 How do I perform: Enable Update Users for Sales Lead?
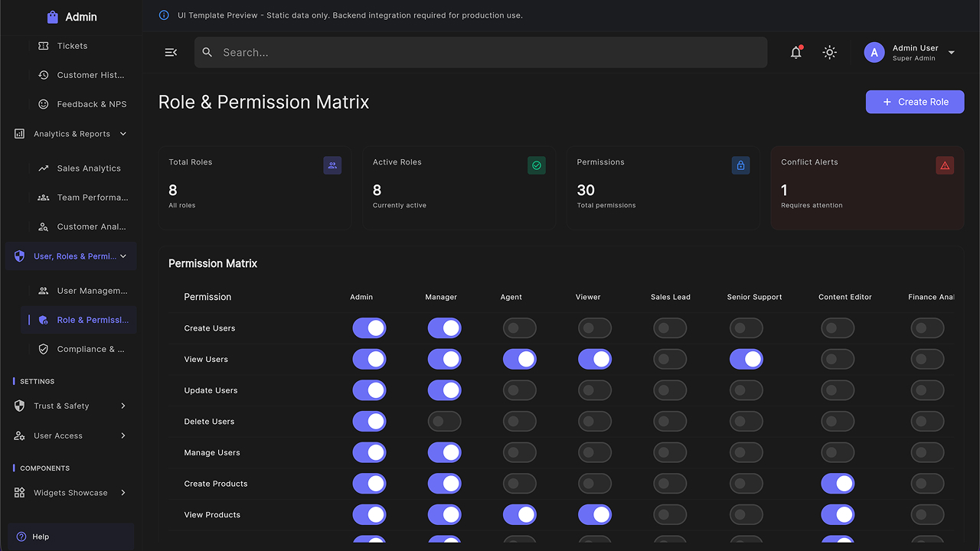click(x=670, y=390)
